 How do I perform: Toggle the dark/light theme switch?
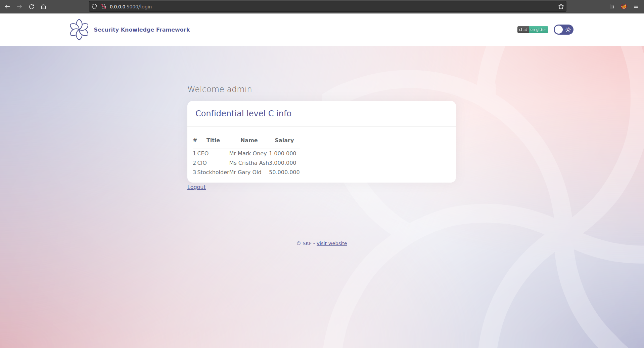563,30
